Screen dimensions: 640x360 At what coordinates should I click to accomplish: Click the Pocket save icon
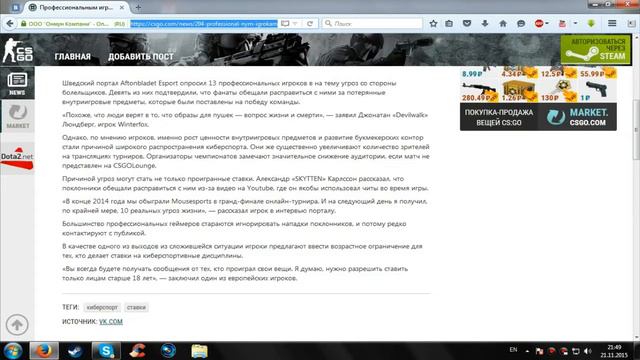point(467,24)
